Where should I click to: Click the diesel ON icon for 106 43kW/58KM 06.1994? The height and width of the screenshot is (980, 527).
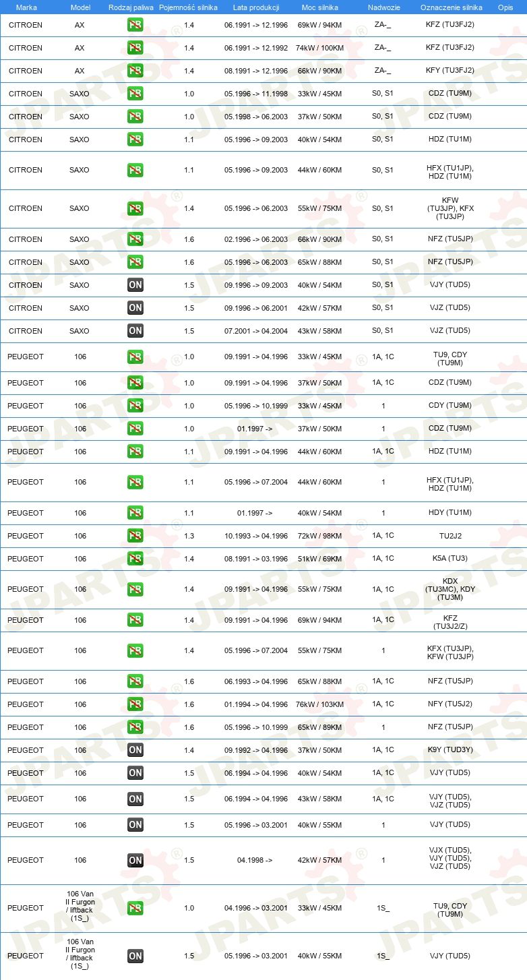pos(135,800)
